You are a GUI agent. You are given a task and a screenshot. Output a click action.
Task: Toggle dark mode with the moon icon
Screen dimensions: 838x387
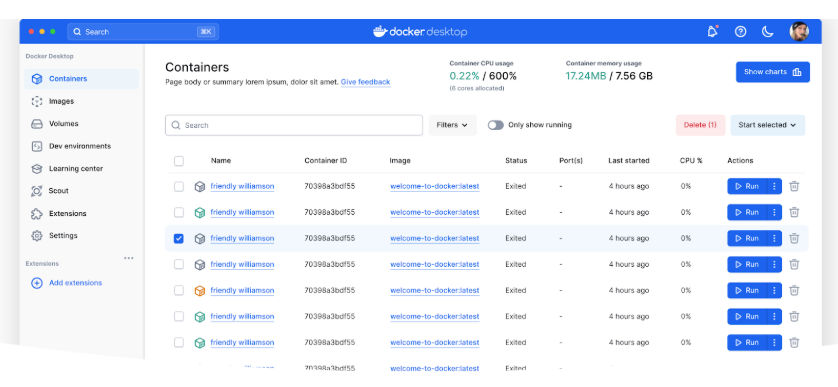coord(767,32)
